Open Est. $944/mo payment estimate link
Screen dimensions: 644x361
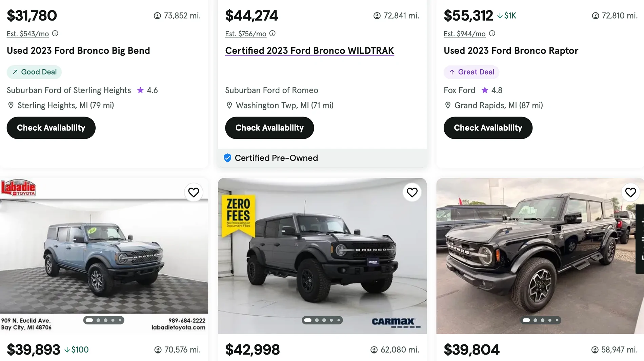click(x=465, y=34)
